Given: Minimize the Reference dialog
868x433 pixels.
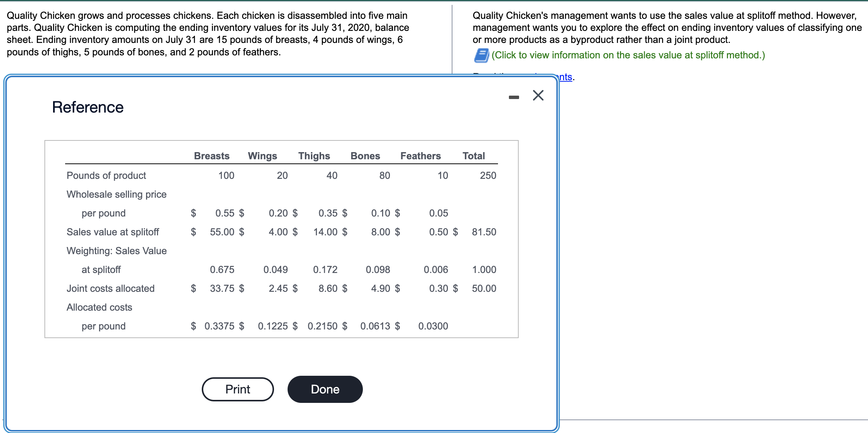Looking at the screenshot, I should [513, 97].
